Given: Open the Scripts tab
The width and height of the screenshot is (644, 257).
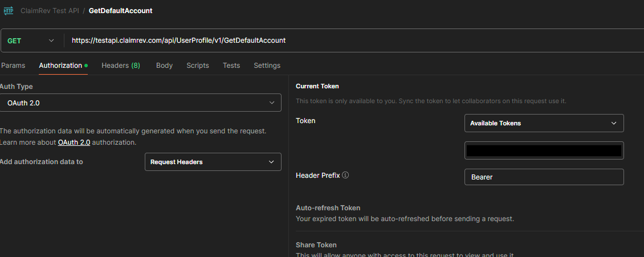Looking at the screenshot, I should 197,66.
